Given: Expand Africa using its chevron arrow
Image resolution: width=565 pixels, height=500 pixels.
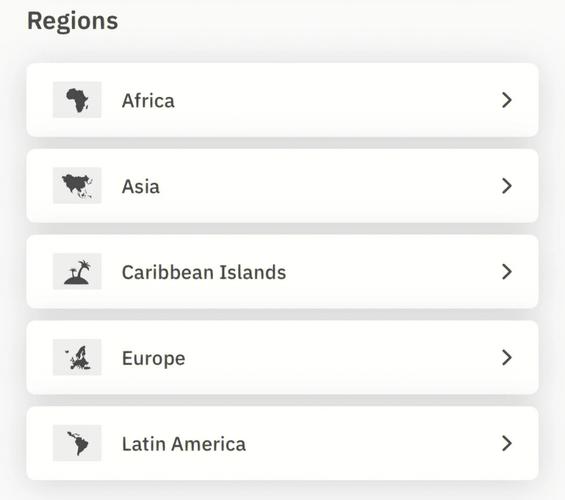Looking at the screenshot, I should click(x=507, y=100).
